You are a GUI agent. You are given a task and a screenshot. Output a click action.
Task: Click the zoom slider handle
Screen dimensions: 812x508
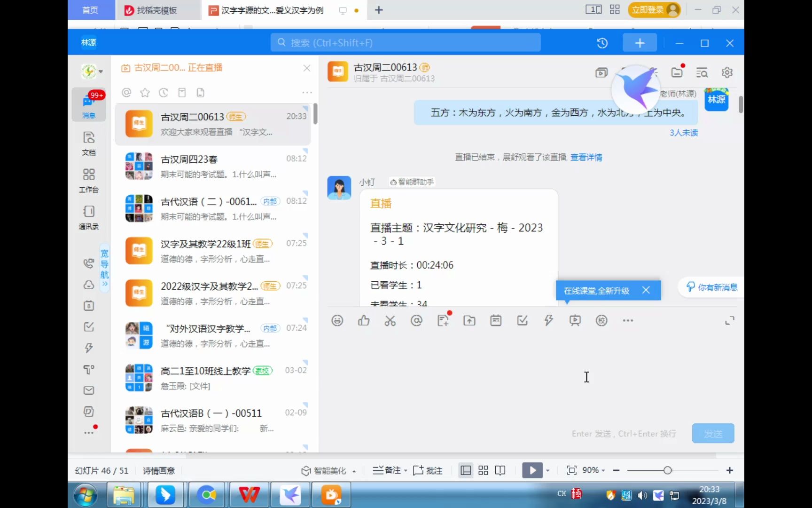667,470
